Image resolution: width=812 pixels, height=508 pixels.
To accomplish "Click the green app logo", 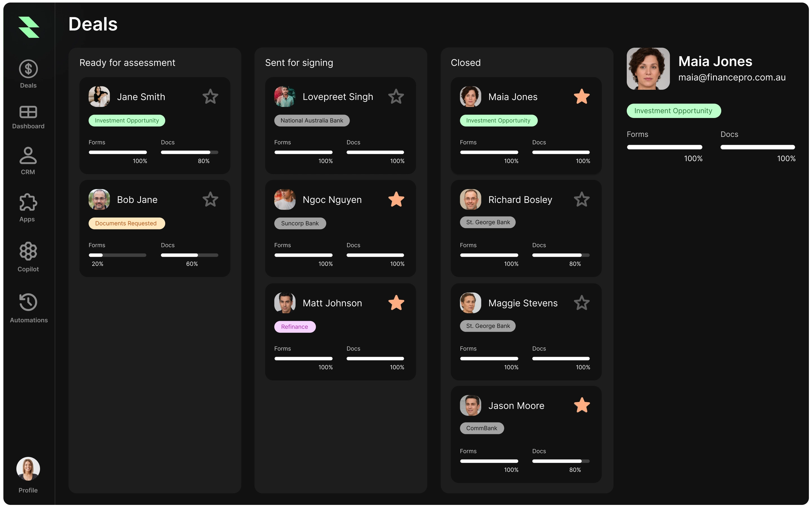I will [x=28, y=27].
